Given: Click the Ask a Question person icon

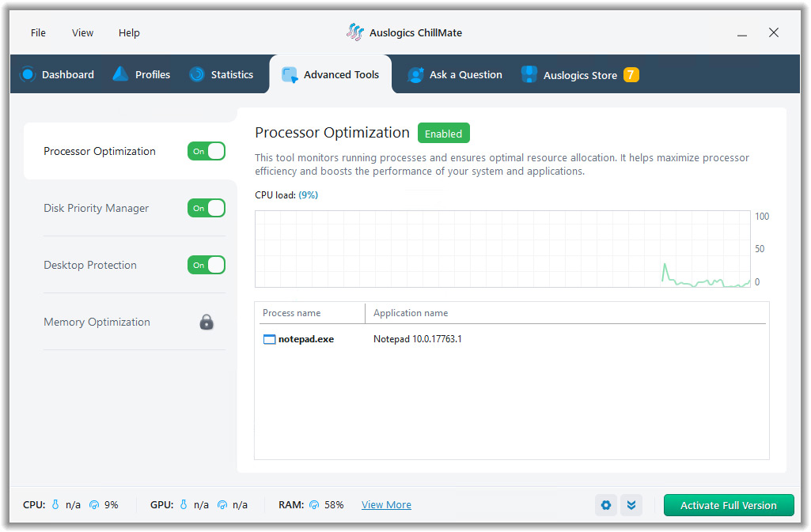Looking at the screenshot, I should click(x=415, y=75).
